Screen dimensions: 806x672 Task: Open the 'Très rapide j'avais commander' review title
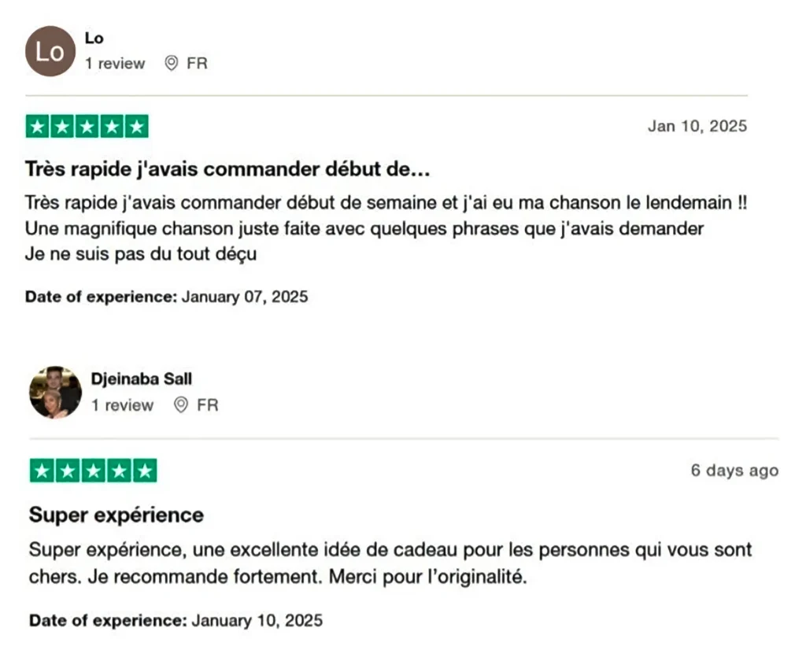(x=227, y=169)
